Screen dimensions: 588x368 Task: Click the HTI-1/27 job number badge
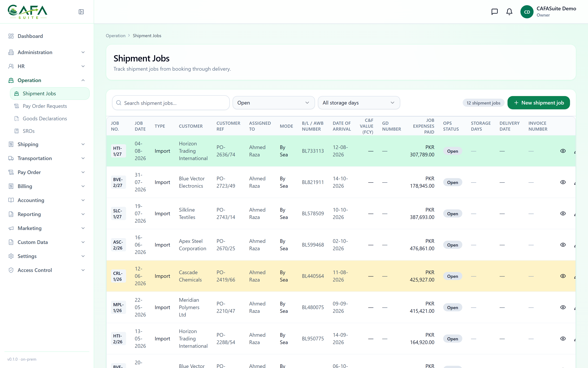click(118, 151)
